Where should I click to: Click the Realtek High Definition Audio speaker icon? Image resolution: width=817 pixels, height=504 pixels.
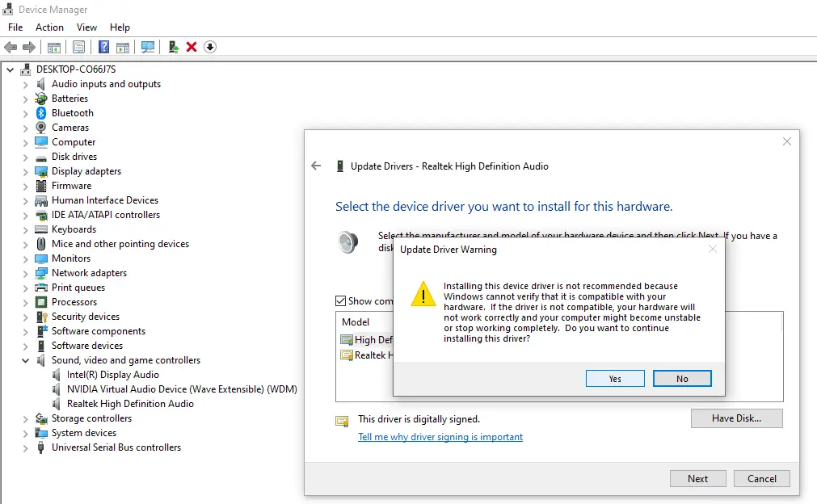(57, 404)
